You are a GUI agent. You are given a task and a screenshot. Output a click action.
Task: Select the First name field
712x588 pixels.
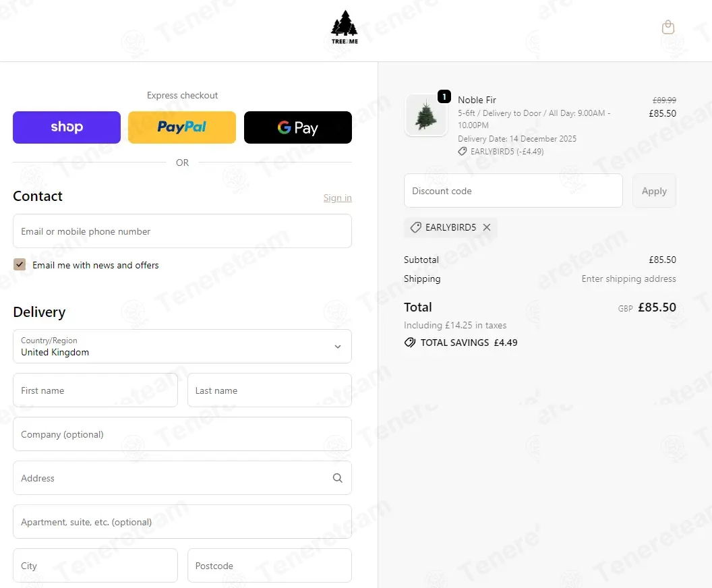(x=95, y=390)
